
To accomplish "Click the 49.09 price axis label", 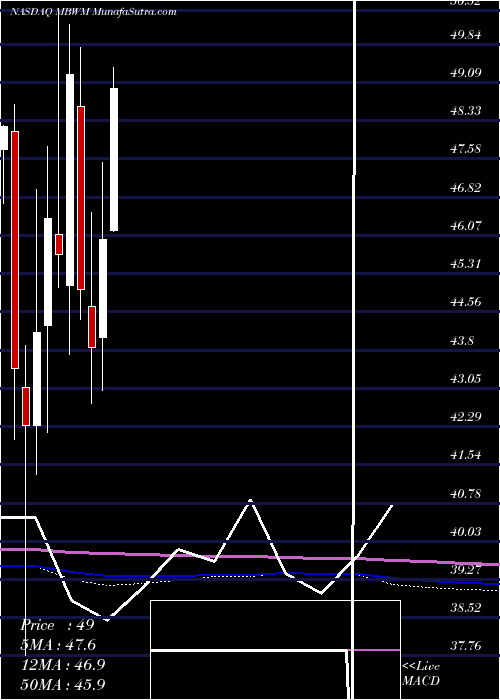I will (466, 72).
